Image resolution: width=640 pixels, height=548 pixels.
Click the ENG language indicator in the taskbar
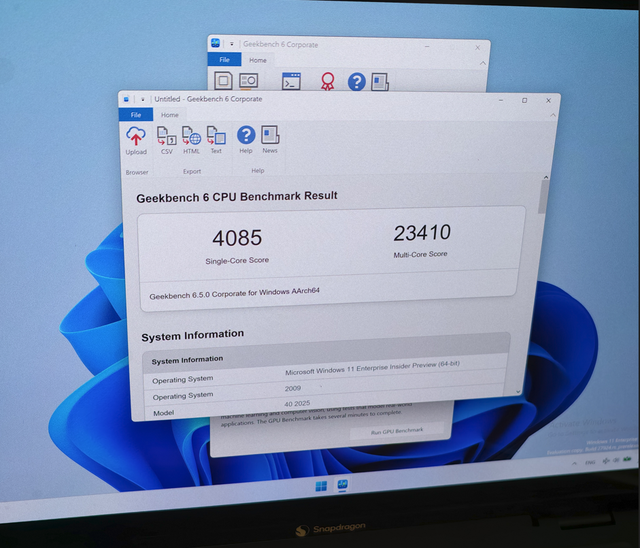(x=590, y=462)
